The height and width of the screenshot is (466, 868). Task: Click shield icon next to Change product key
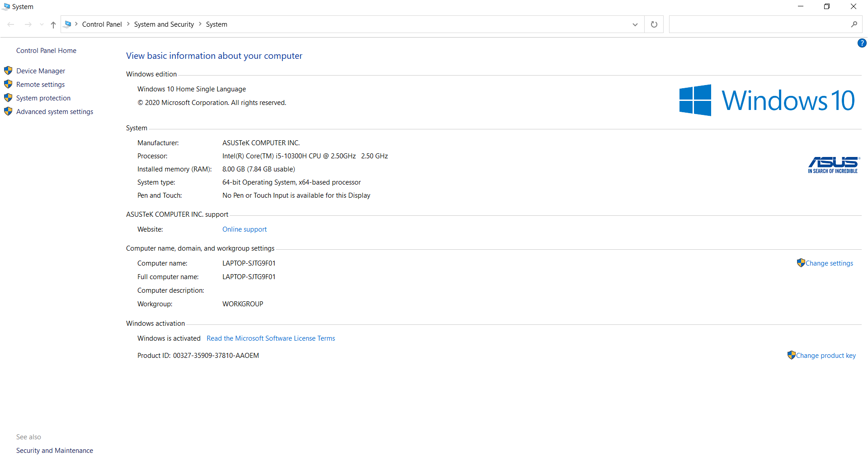tap(791, 355)
